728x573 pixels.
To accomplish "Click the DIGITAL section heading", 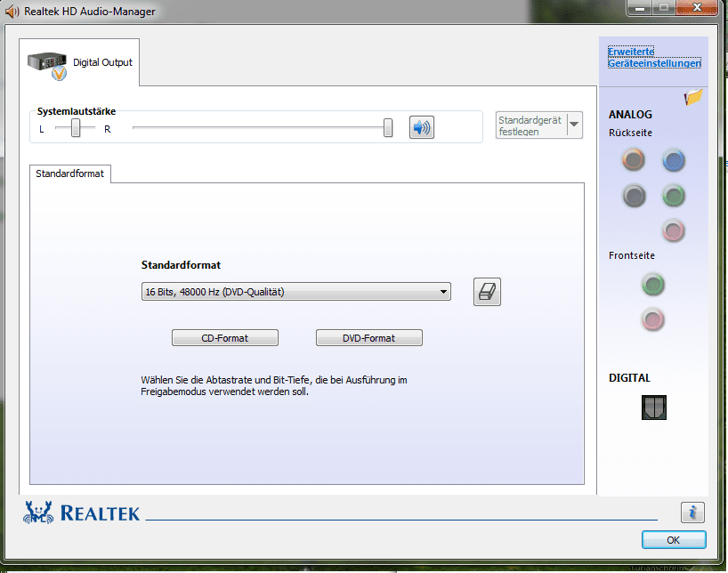I will 629,378.
